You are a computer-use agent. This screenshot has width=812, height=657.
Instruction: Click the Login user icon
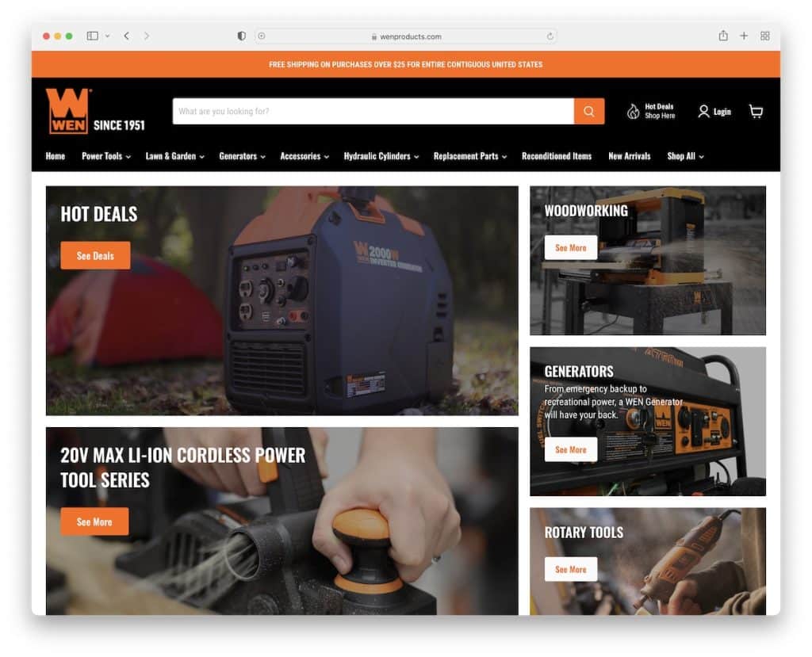[703, 111]
